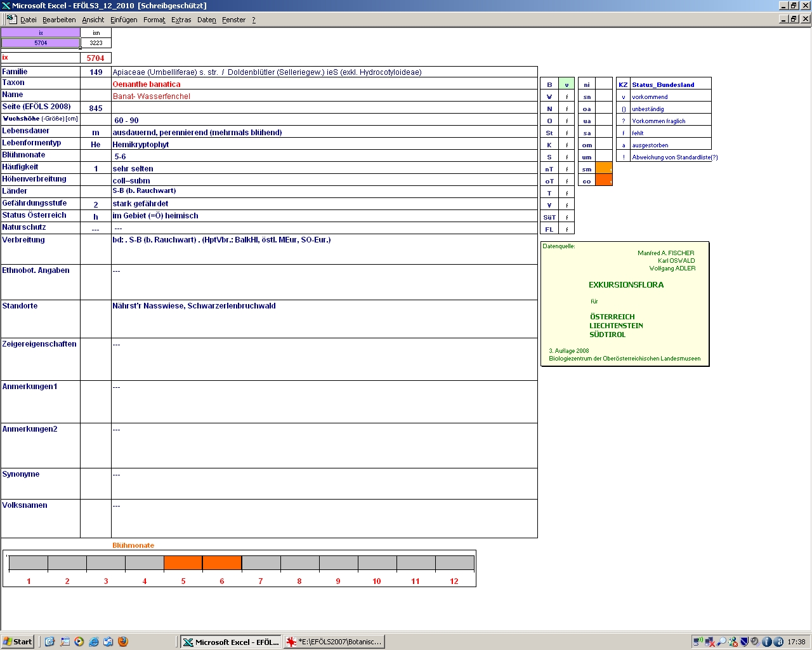The height and width of the screenshot is (650, 812).
Task: Select the Verbreitung text starting 'bd: . S-B'
Action: tap(324, 249)
